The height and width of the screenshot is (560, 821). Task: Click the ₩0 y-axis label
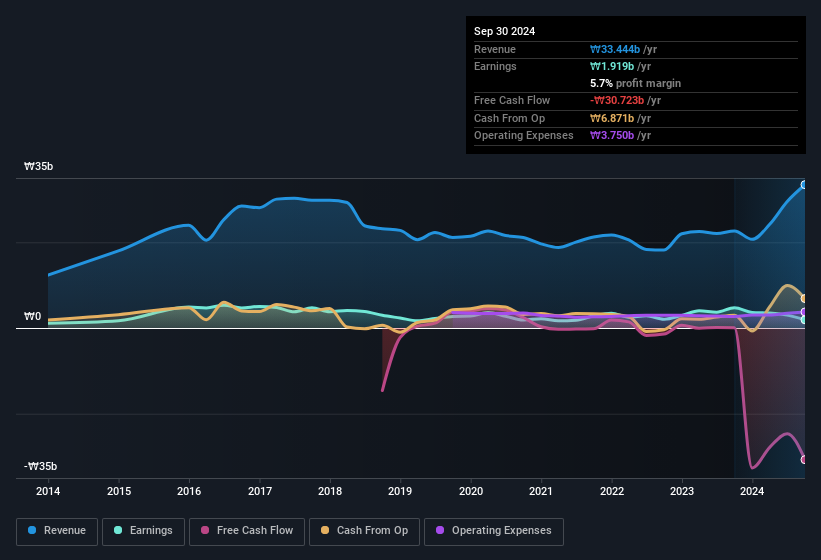[x=32, y=316]
